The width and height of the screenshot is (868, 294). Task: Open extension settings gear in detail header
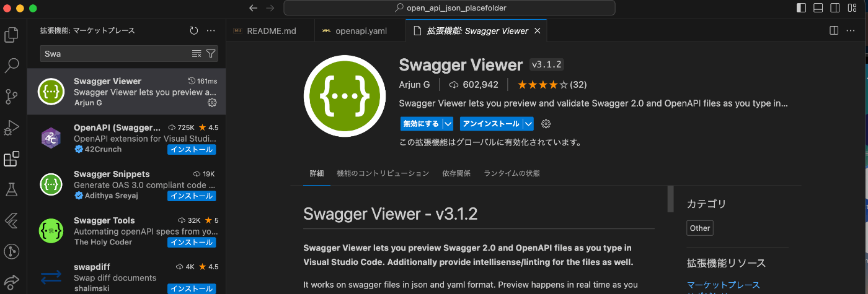click(546, 124)
